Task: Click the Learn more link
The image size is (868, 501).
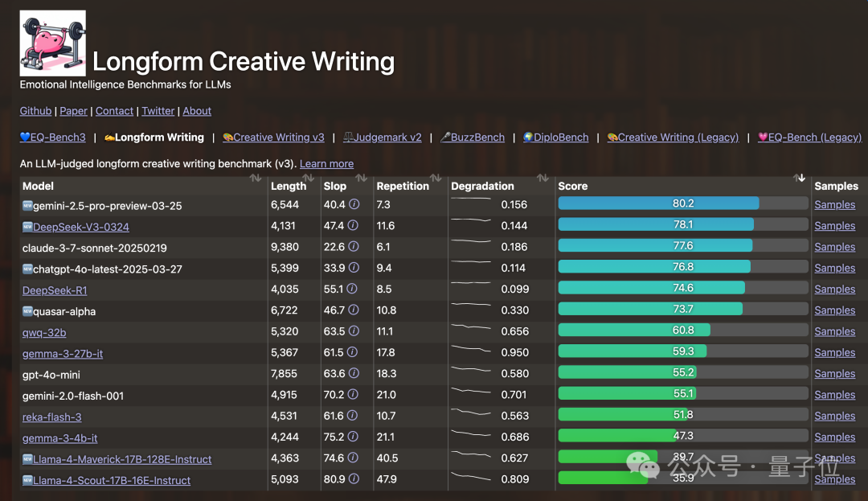Action: pos(326,164)
